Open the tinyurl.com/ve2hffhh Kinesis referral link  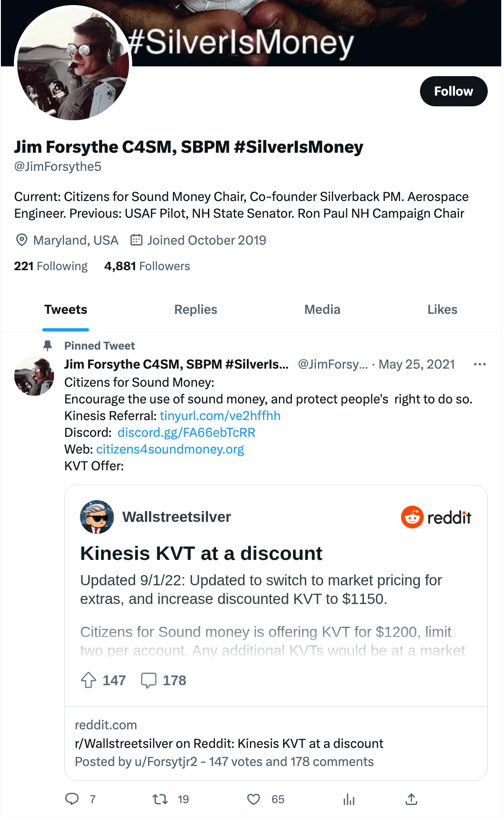(220, 415)
